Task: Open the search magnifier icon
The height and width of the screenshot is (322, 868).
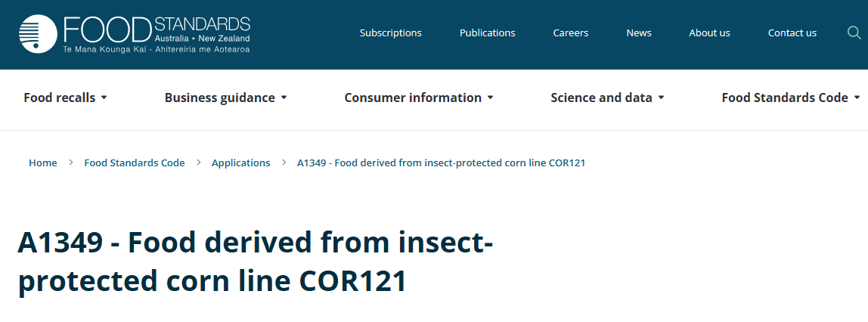Action: tap(854, 33)
